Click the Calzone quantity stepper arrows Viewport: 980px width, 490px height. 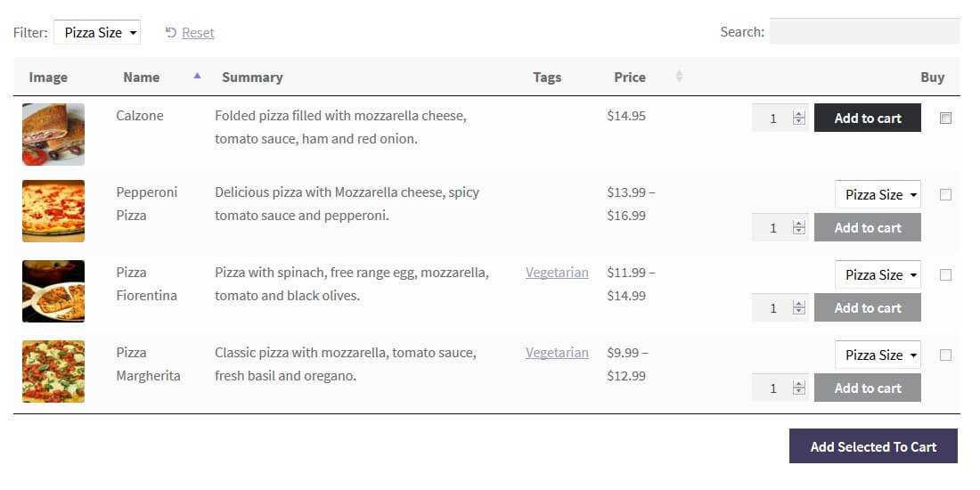tap(799, 118)
